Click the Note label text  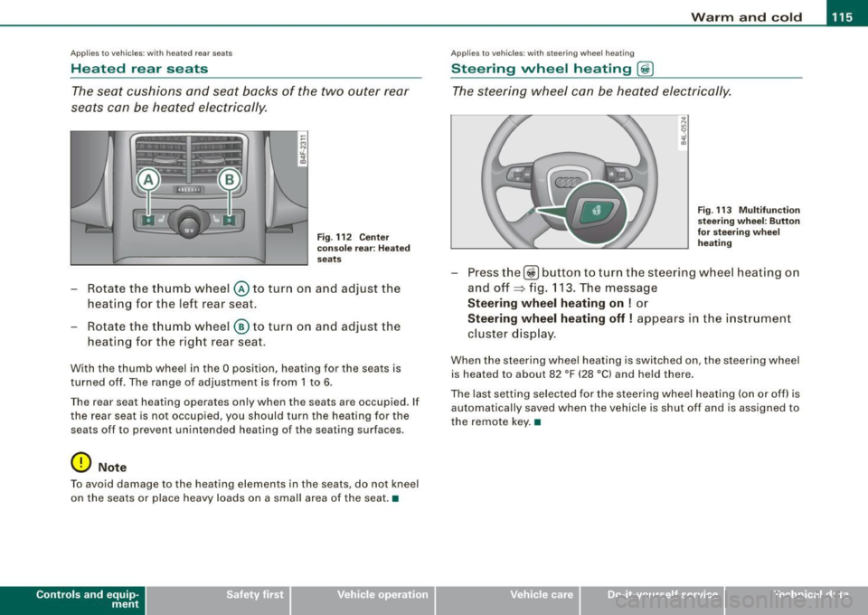tap(112, 468)
